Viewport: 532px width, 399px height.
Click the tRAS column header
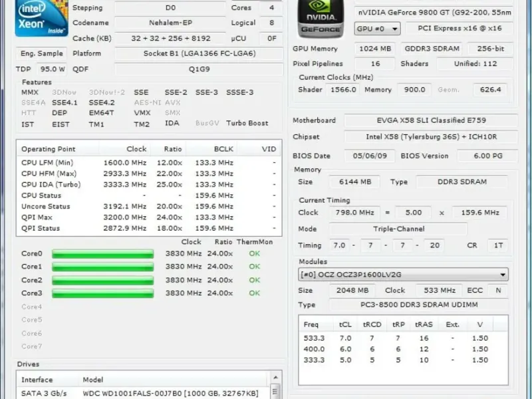click(x=424, y=325)
